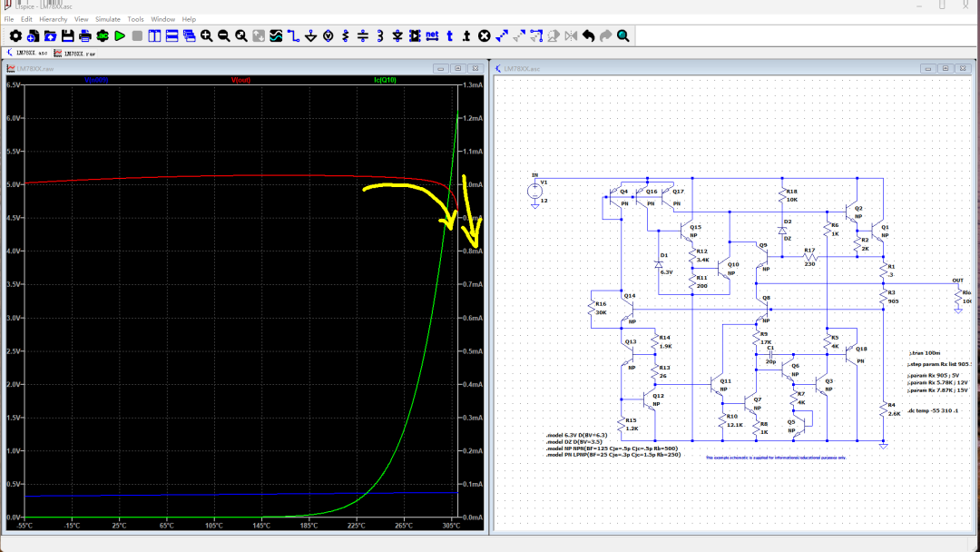Screen dimensions: 980x552
Task: Switch to the LM78XX.raw tab
Action: (x=76, y=54)
